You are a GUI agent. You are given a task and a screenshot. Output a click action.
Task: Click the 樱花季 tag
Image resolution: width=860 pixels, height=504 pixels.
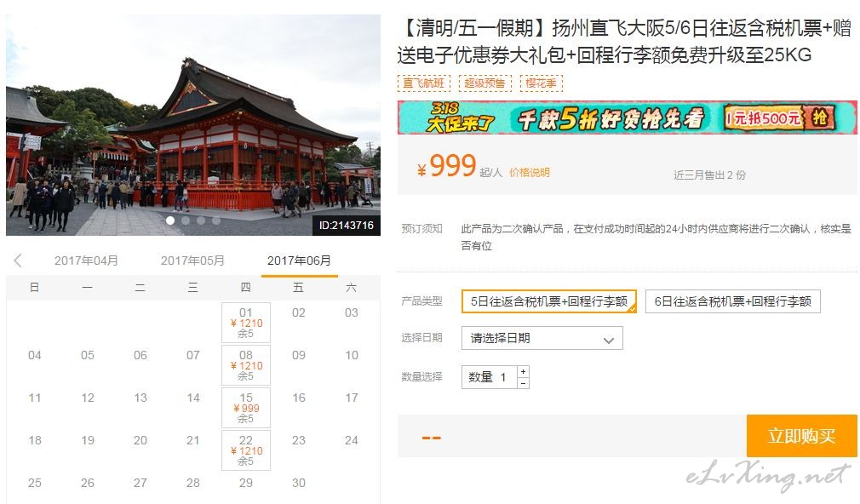(x=541, y=83)
